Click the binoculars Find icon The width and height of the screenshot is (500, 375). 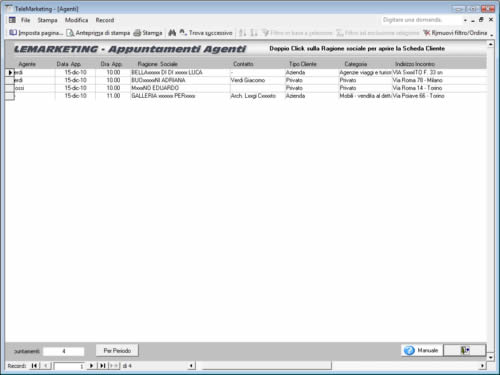click(172, 33)
